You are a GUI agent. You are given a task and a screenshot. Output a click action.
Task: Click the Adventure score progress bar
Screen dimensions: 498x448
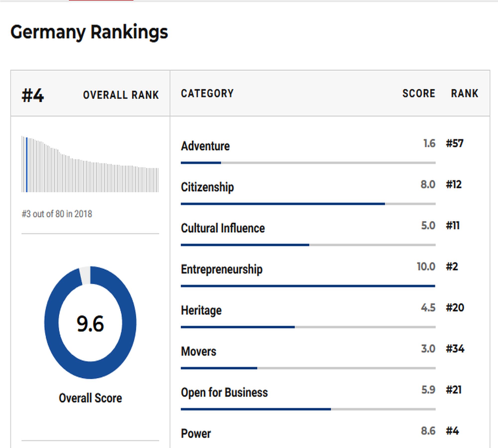308,163
